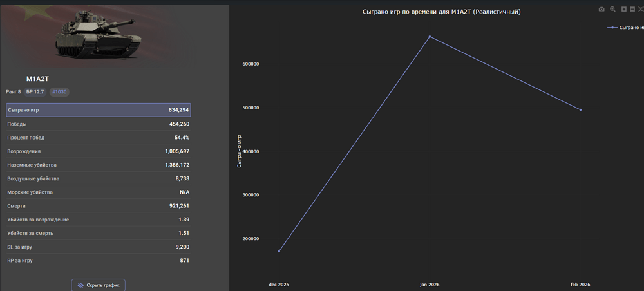Click the БР 12.7 badge
The height and width of the screenshot is (291, 644).
(35, 92)
